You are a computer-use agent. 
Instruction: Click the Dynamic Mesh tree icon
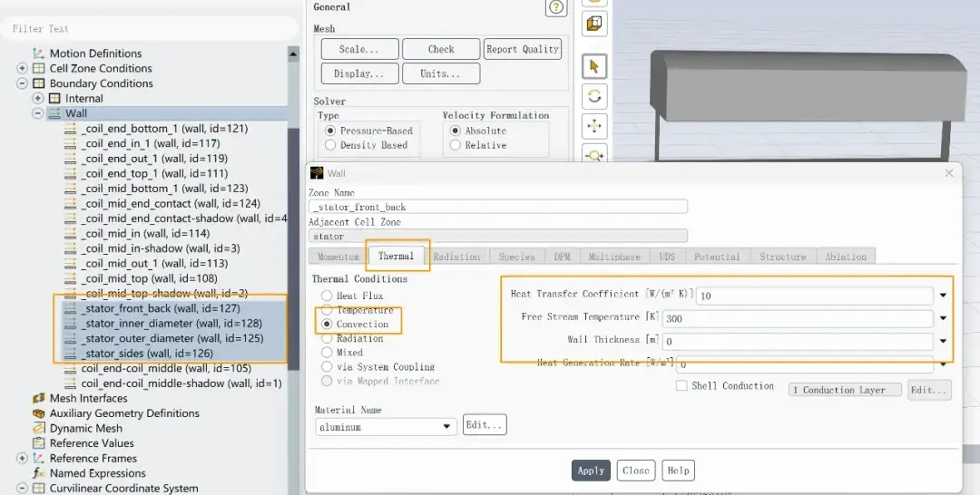(39, 428)
